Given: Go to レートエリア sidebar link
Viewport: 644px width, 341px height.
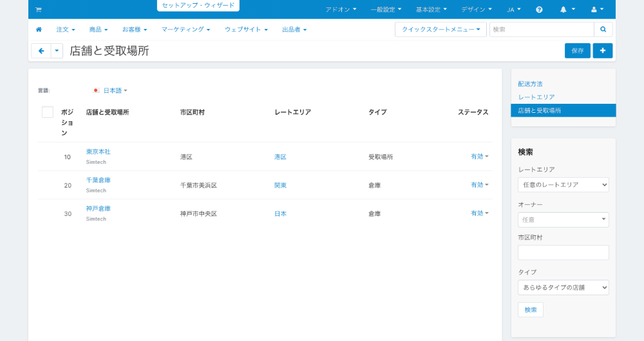Looking at the screenshot, I should [536, 97].
